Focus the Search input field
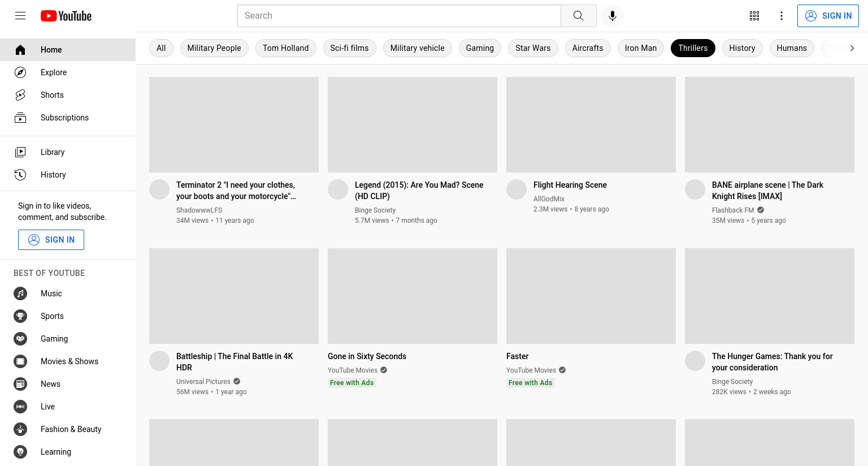The width and height of the screenshot is (868, 466). pyautogui.click(x=399, y=16)
